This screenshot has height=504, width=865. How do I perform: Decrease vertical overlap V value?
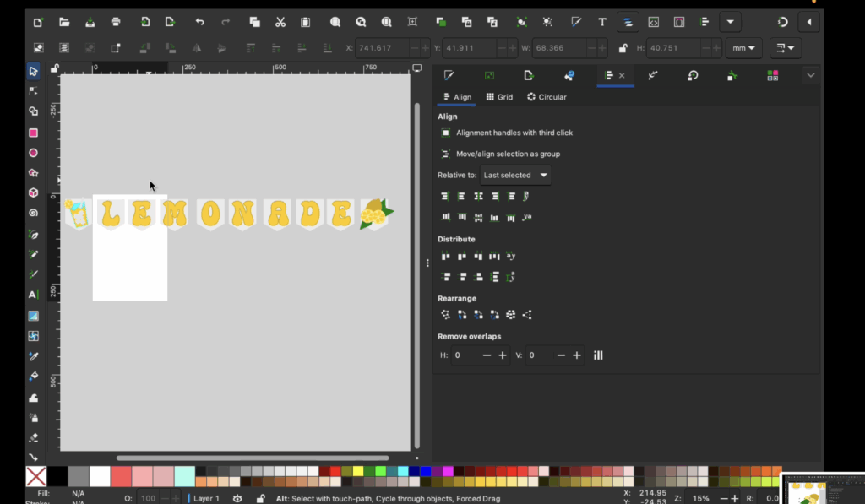[561, 355]
